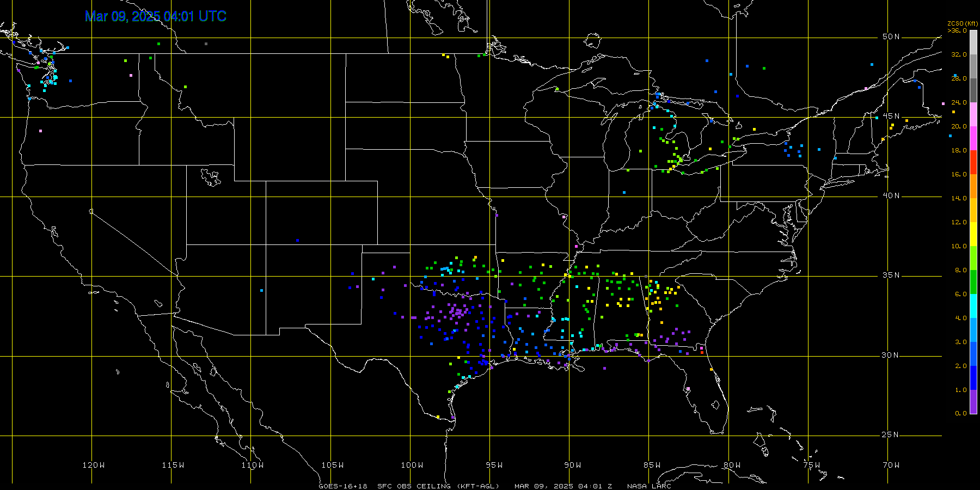Screen dimensions: 980x490
Task: Click the GOES-16+18 footer text
Action: tap(343, 486)
